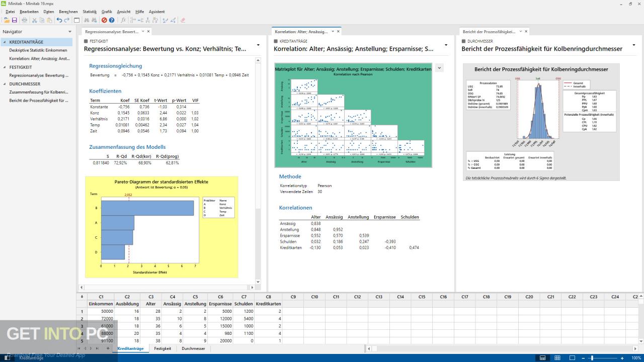Click the Prozessfähigkeit histogram report graph
The height and width of the screenshot is (362, 644).
pos(541,122)
